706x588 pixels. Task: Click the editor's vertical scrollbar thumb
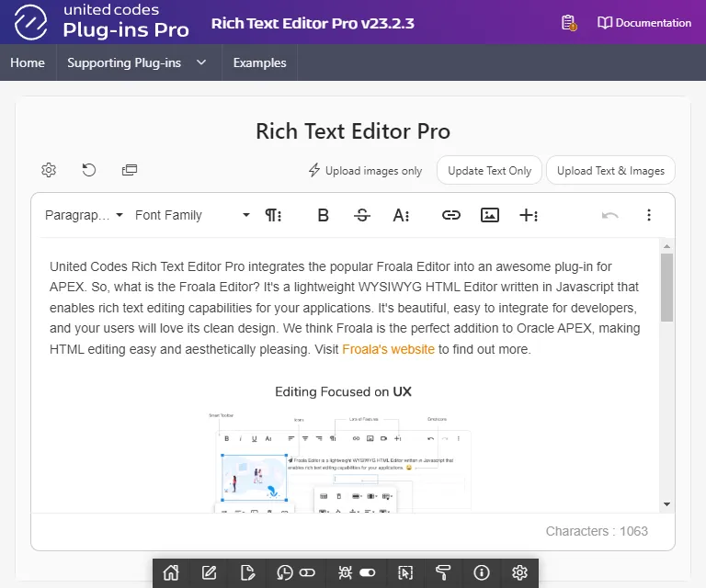(x=666, y=287)
